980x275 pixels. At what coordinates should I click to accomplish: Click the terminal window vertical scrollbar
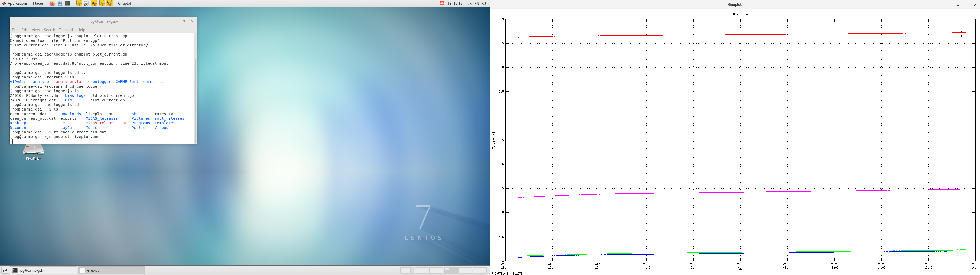(x=195, y=99)
